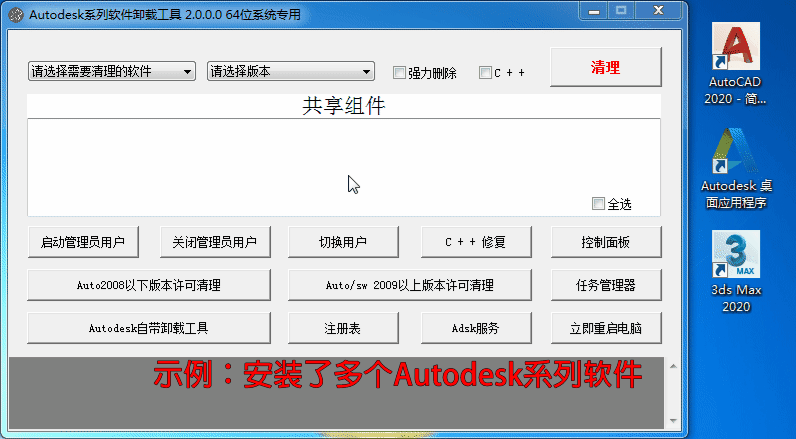Close the Autodesk uninstall tool window
796x439 pixels.
click(658, 11)
